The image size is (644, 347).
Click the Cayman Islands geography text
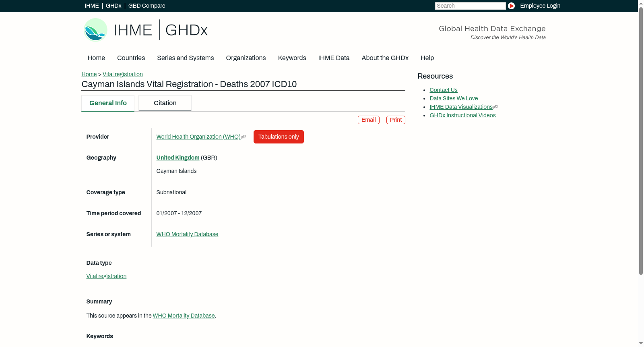pyautogui.click(x=176, y=171)
